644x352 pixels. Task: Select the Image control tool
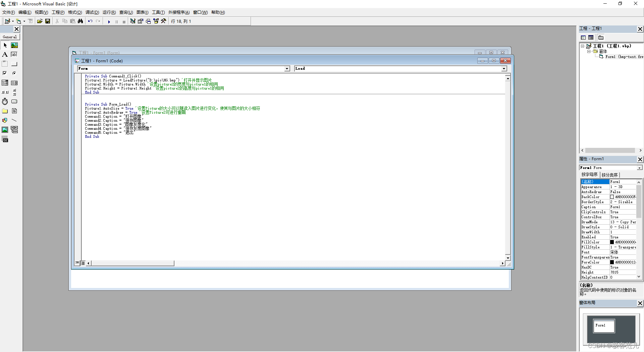point(5,130)
